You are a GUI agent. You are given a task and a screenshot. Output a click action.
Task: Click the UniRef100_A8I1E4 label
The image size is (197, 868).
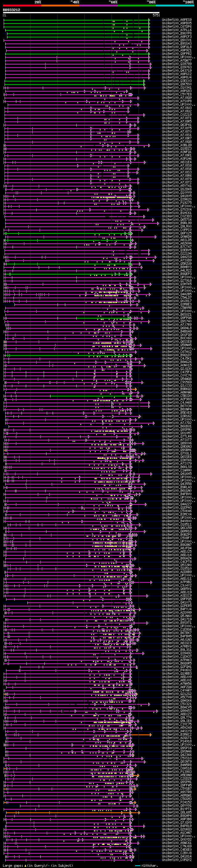coord(176,162)
